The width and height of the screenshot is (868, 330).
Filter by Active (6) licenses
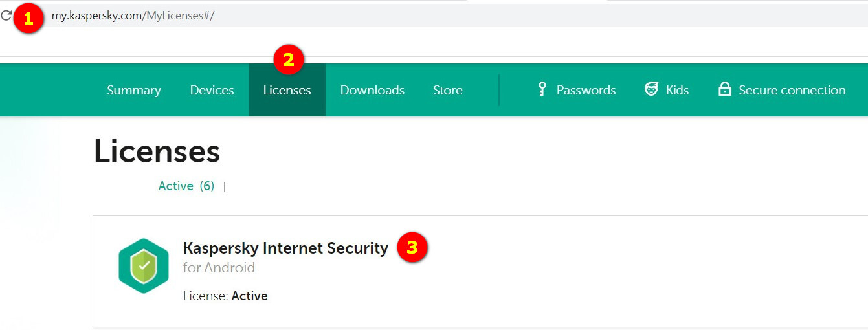pos(186,186)
